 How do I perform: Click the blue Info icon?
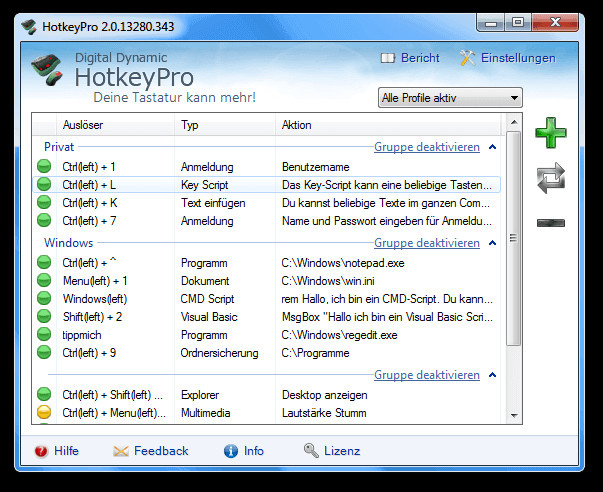coord(231,451)
